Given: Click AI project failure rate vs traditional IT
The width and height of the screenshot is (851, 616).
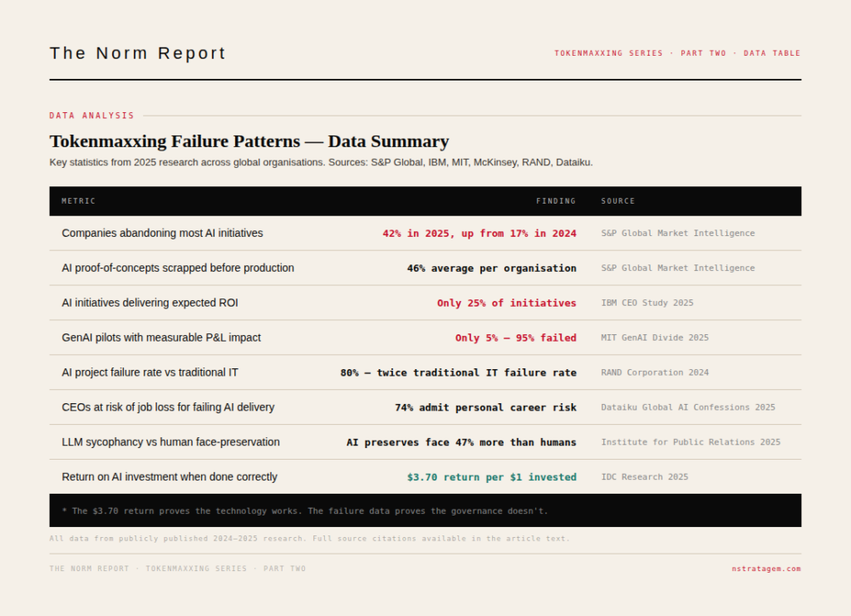Looking at the screenshot, I should (150, 372).
